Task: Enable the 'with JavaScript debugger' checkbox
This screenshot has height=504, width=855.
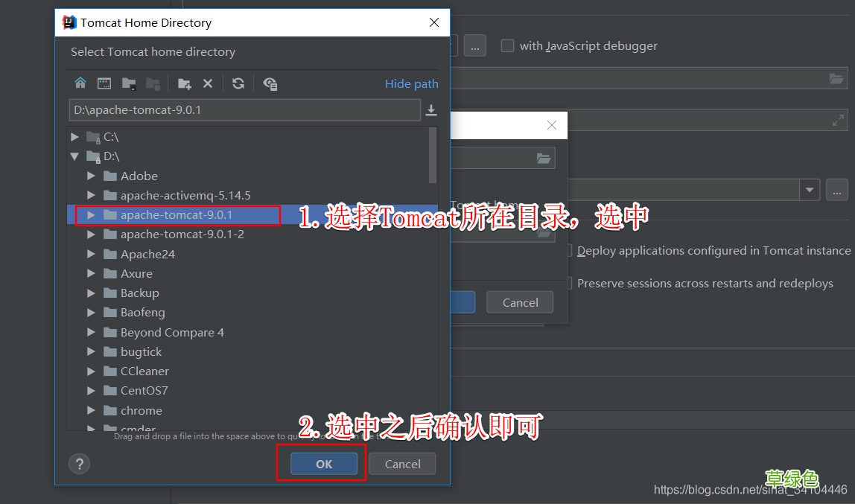Action: tap(507, 45)
